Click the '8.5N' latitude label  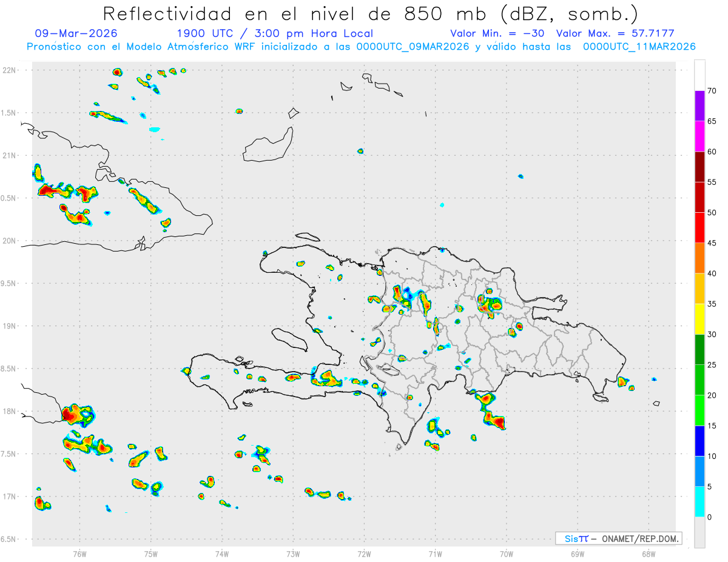[8, 369]
